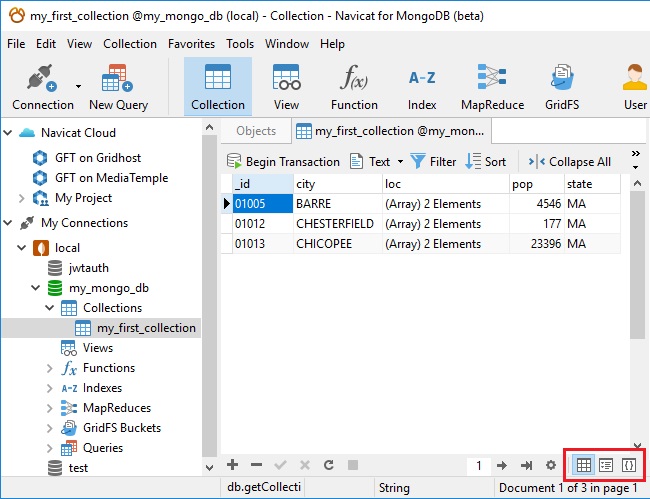Select the jwtauth database
Screen dimensions: 650x499
click(88, 268)
